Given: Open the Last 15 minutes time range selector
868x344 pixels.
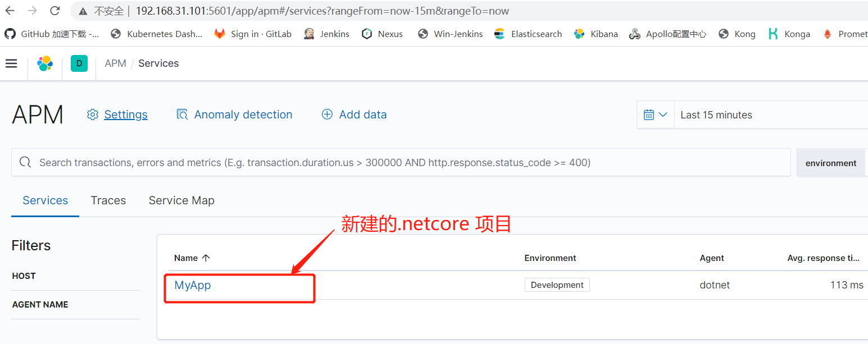Looking at the screenshot, I should pos(716,114).
